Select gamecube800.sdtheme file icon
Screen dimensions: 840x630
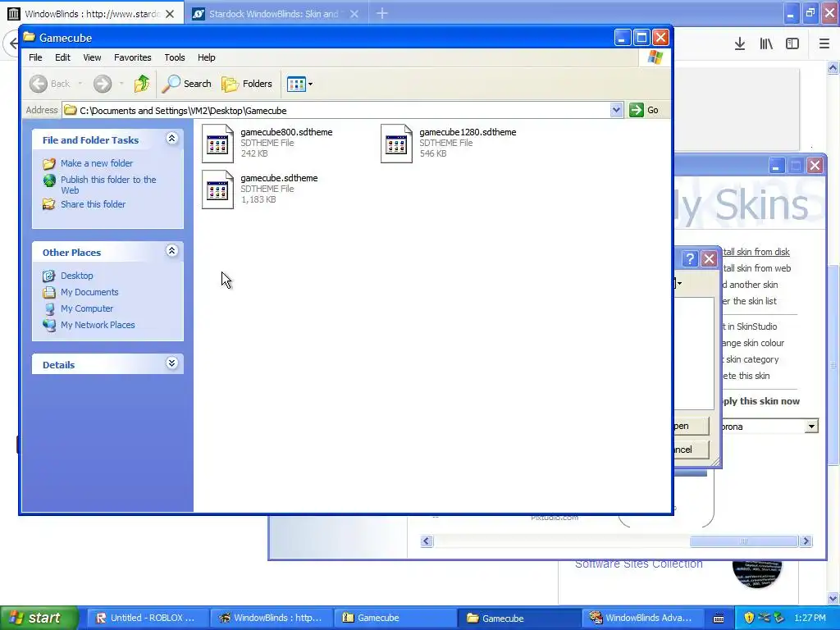(x=217, y=143)
